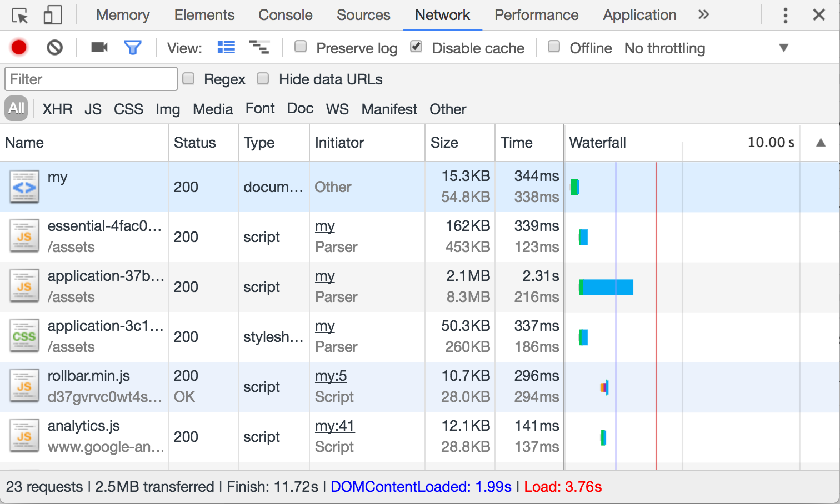Clear the network log

[54, 48]
